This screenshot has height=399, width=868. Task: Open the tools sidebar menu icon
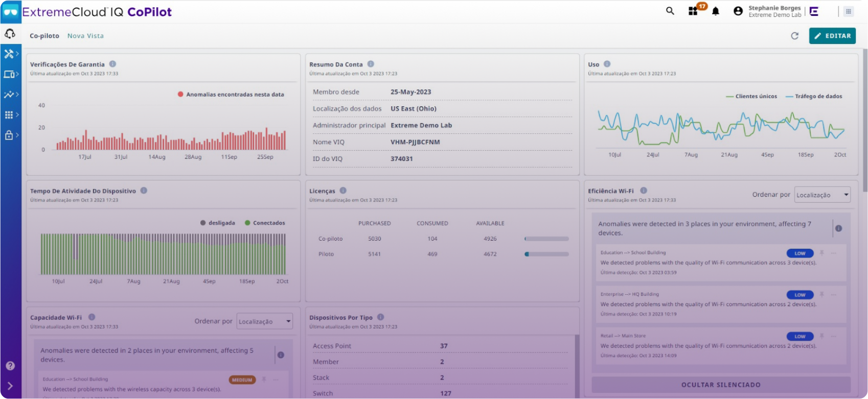tap(9, 54)
